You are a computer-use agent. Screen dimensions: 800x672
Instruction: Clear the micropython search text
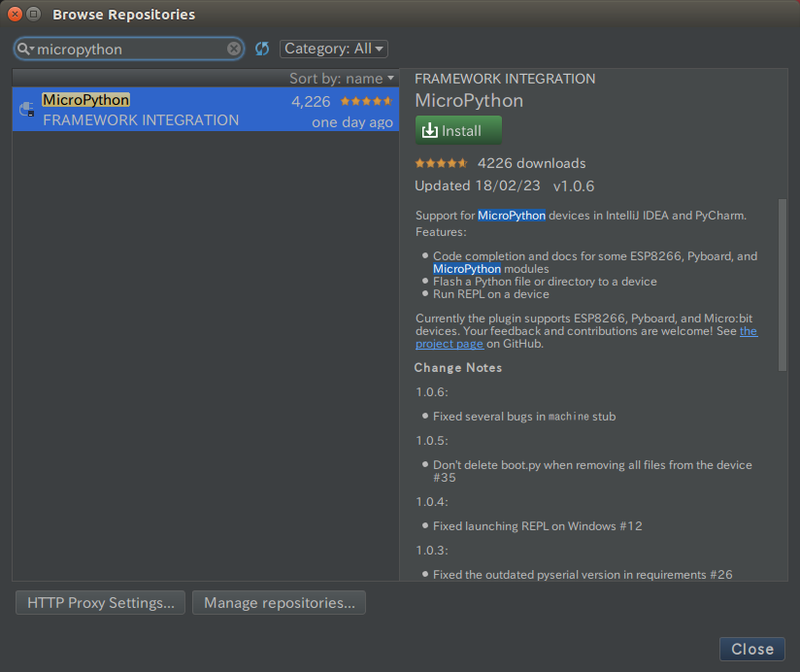click(x=234, y=49)
